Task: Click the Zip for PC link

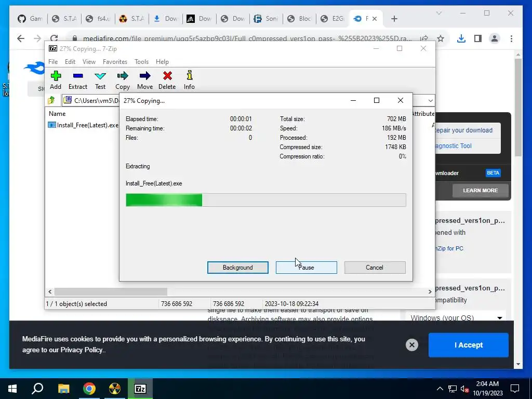Action: click(450, 248)
